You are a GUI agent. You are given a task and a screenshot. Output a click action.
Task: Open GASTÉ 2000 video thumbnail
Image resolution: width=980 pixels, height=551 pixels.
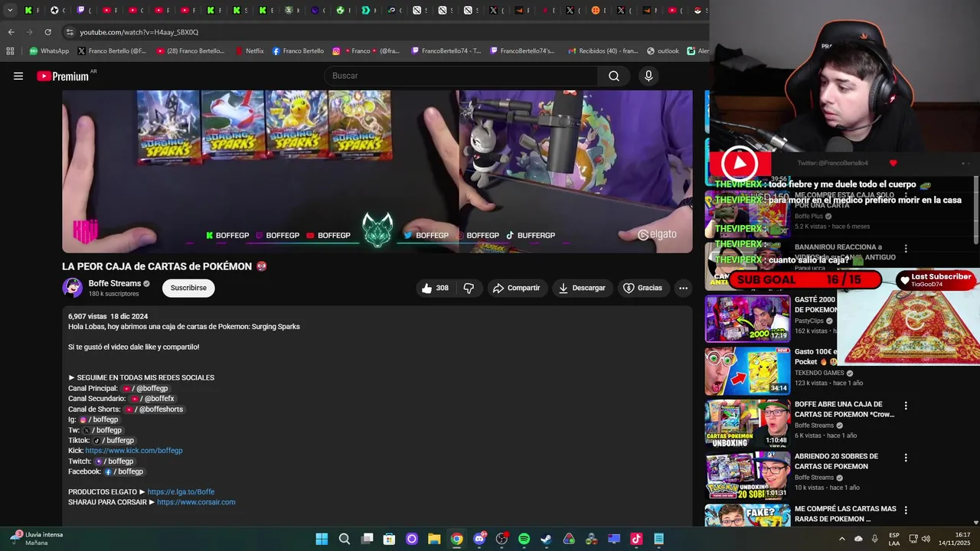(x=747, y=318)
